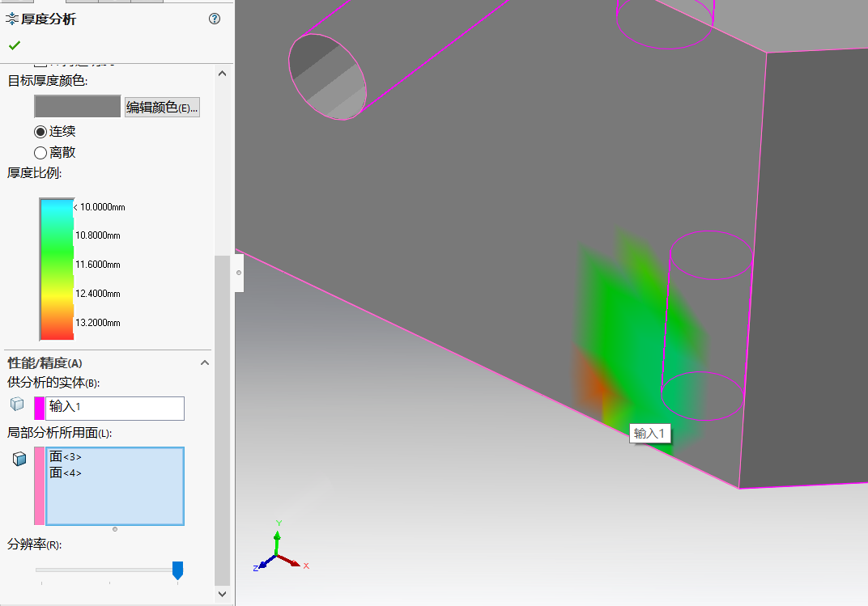Click the 输入1 body selection field
This screenshot has width=868, height=606.
pyautogui.click(x=115, y=408)
